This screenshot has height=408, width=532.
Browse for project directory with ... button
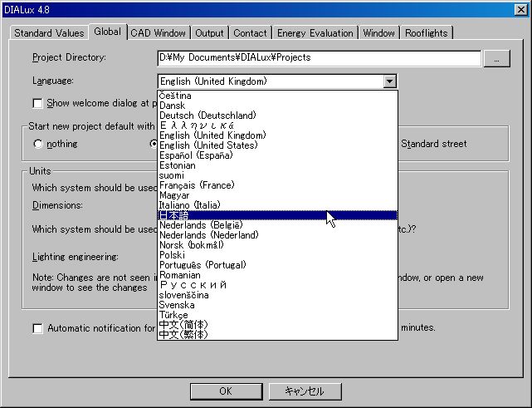[496, 58]
